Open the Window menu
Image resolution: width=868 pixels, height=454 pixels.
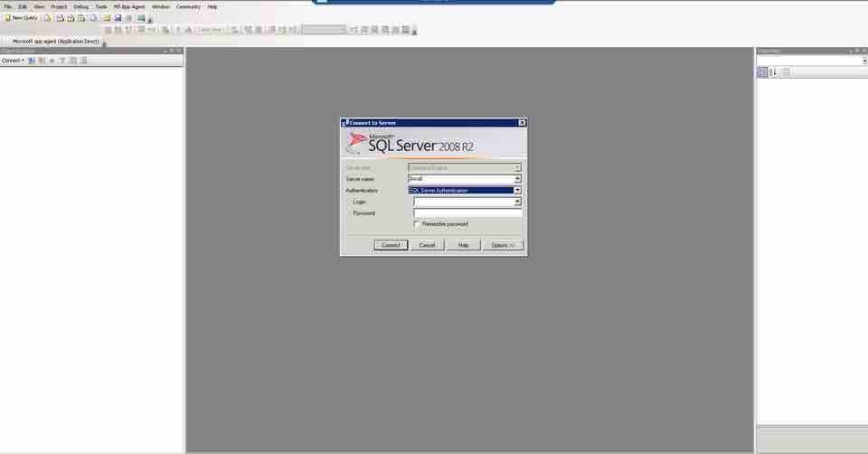pos(161,6)
